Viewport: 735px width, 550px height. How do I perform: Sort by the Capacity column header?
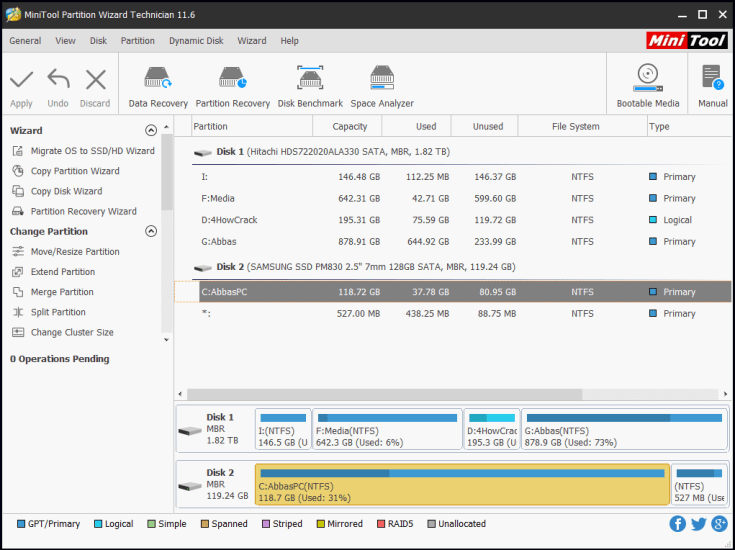pyautogui.click(x=347, y=127)
